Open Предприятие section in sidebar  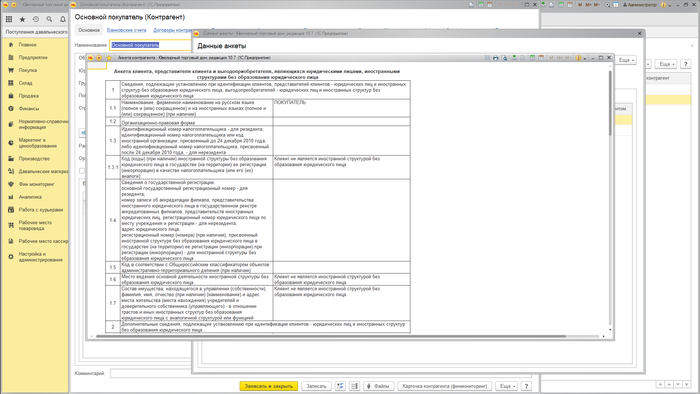coord(33,58)
